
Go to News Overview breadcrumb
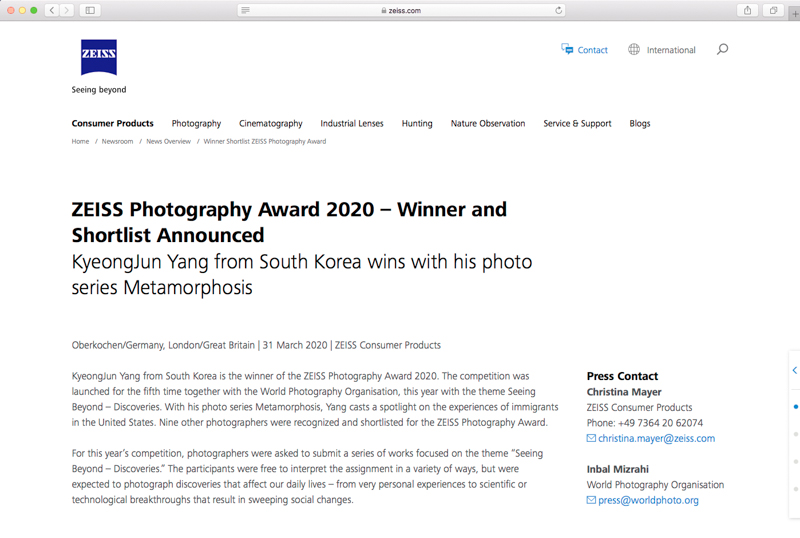pyautogui.click(x=168, y=141)
